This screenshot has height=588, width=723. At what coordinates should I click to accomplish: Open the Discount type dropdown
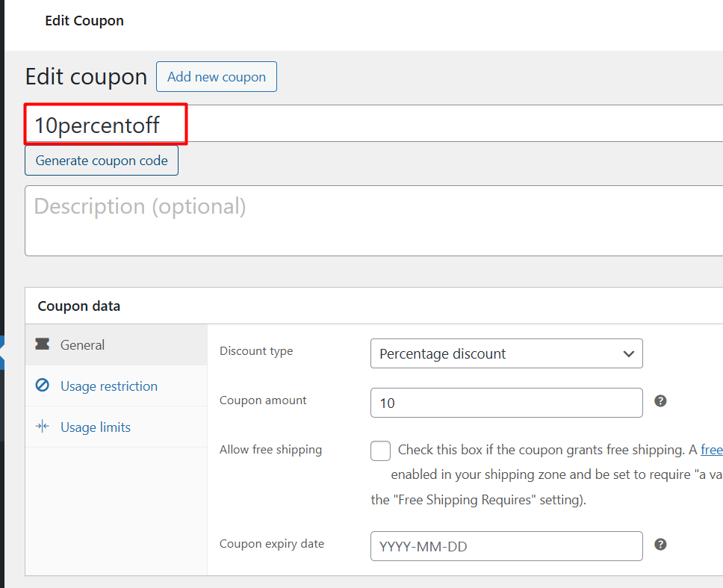(506, 353)
